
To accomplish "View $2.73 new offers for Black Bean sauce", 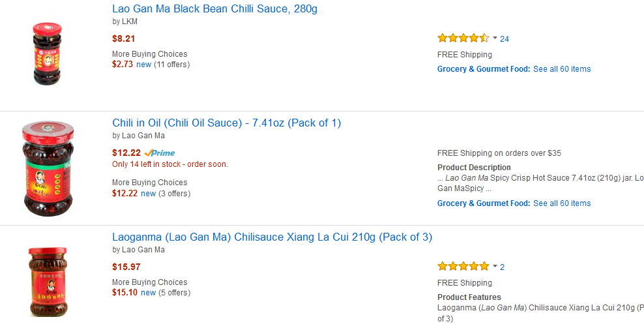I will [x=151, y=65].
